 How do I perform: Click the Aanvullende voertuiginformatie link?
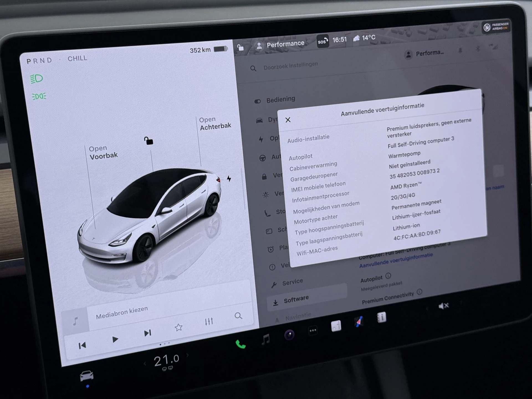(x=396, y=260)
